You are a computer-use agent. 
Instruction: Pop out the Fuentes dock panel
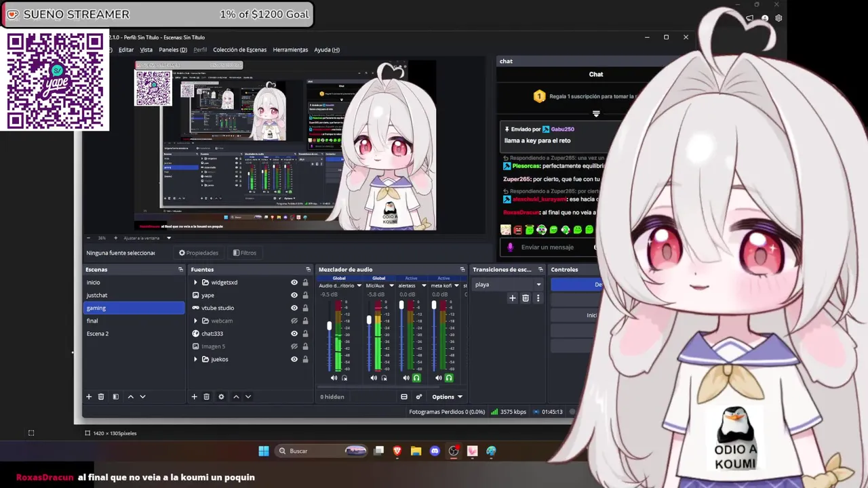[x=308, y=270]
